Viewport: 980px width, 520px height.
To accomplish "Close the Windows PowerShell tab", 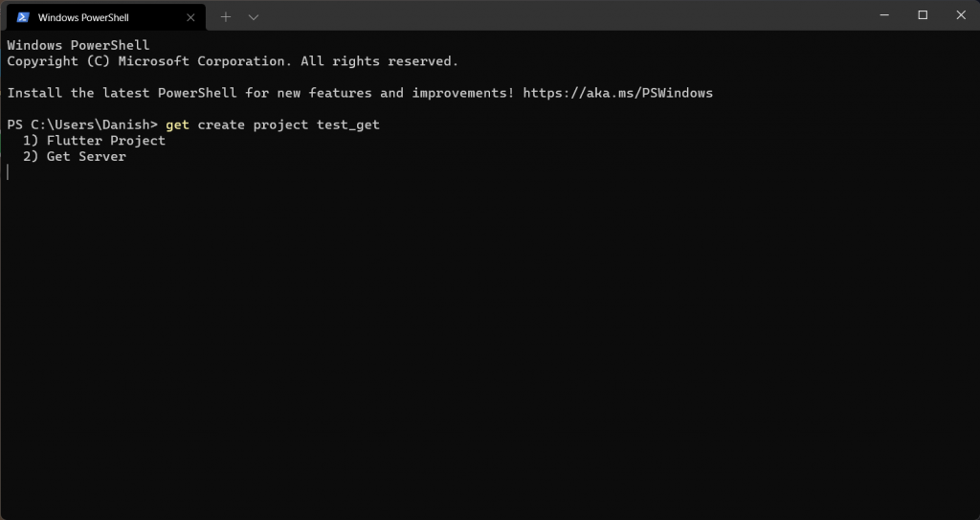I will 190,16.
